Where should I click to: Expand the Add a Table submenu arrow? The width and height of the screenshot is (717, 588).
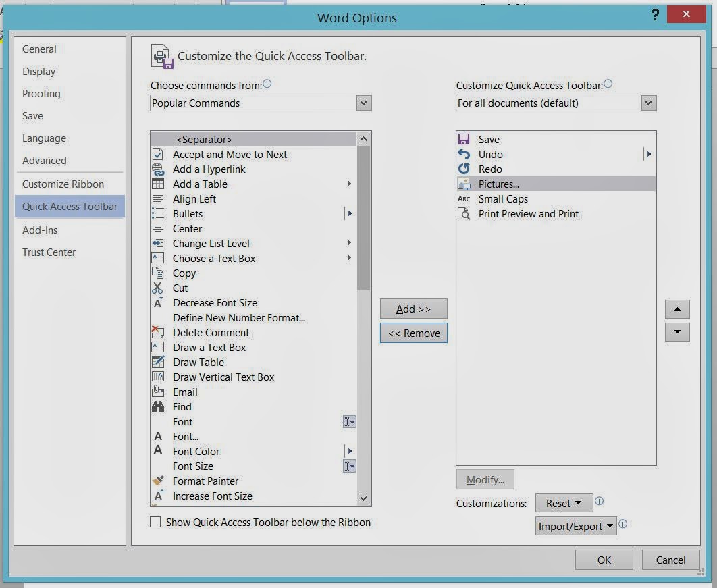click(x=349, y=184)
